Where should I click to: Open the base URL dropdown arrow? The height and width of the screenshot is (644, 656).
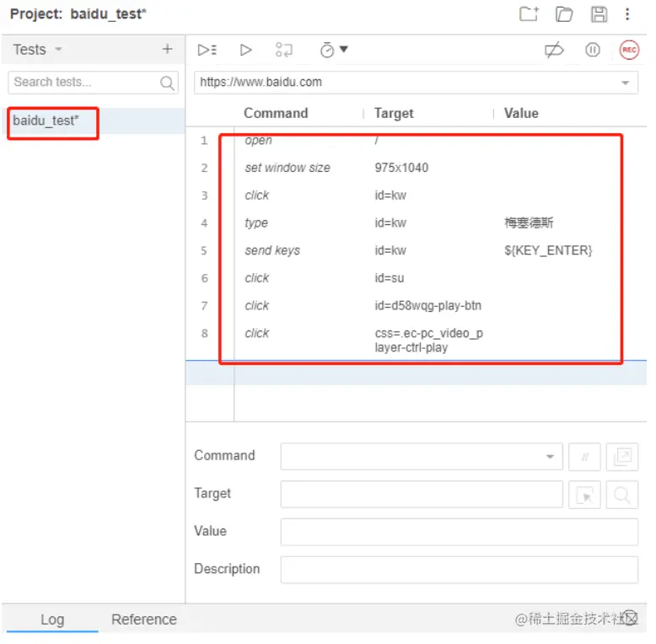pyautogui.click(x=625, y=83)
